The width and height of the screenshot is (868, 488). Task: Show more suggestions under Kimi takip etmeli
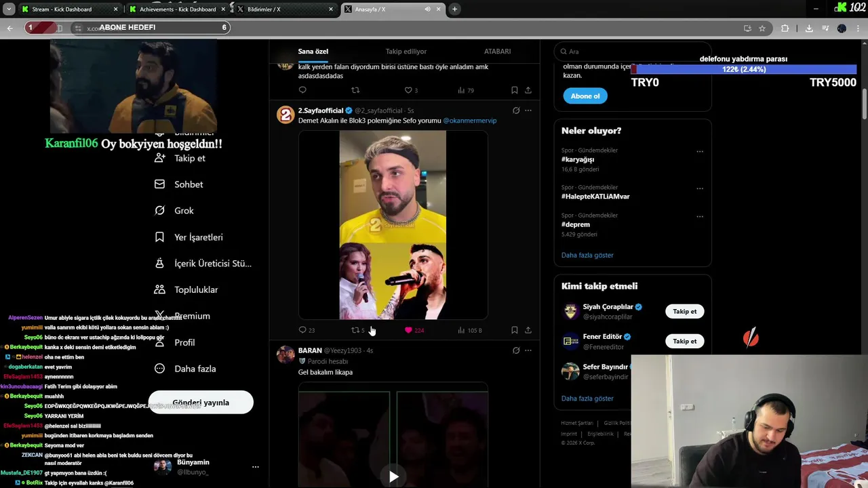click(587, 399)
